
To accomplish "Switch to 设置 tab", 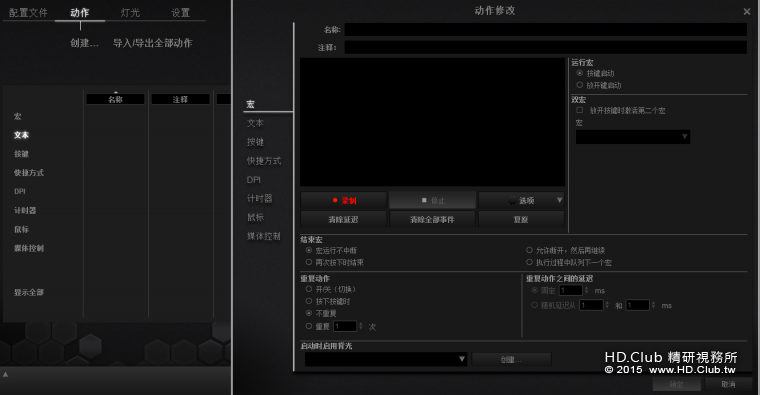I will (x=180, y=13).
